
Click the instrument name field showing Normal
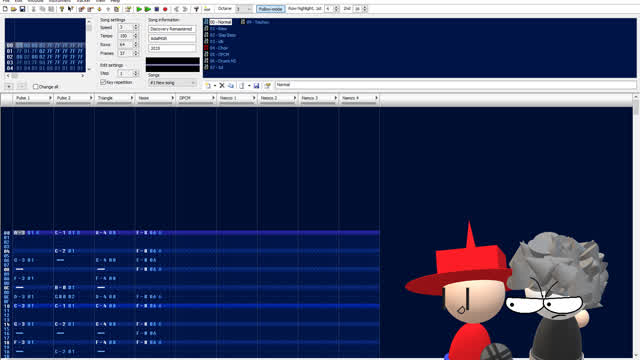pyautogui.click(x=456, y=85)
